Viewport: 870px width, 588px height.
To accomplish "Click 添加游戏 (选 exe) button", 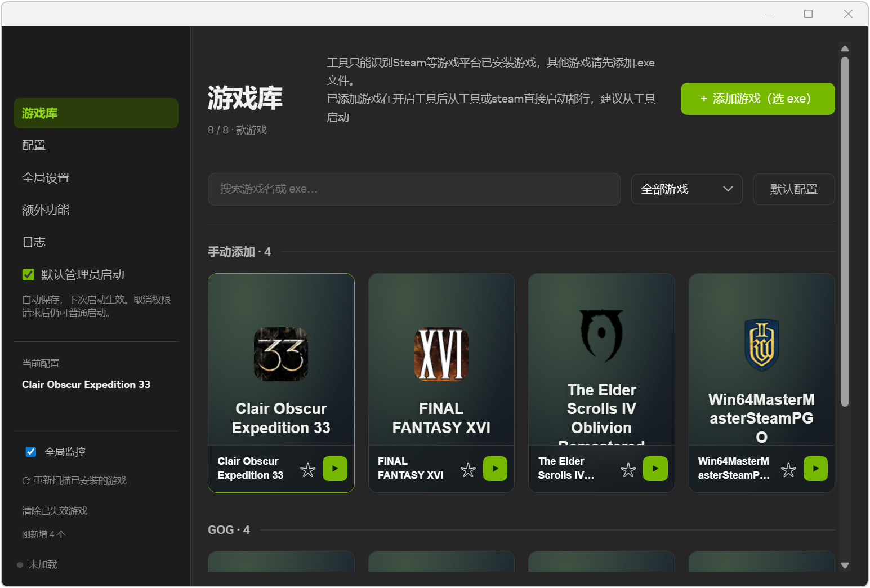I will [x=757, y=99].
